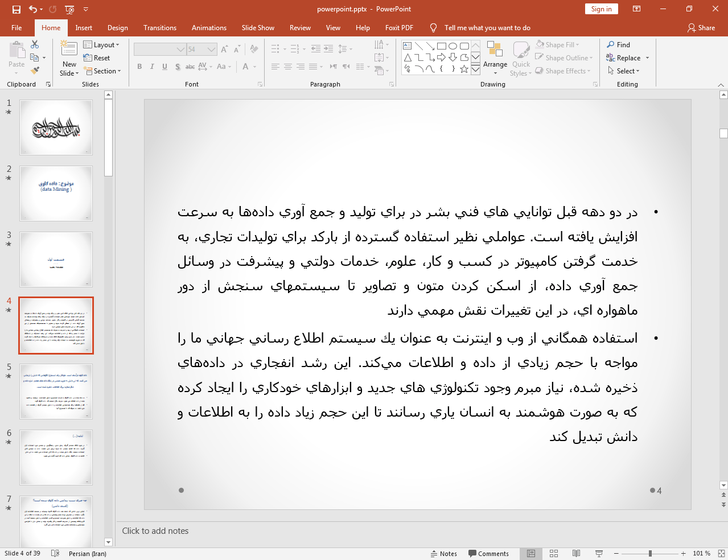Click the zoom slider handle

[650, 553]
